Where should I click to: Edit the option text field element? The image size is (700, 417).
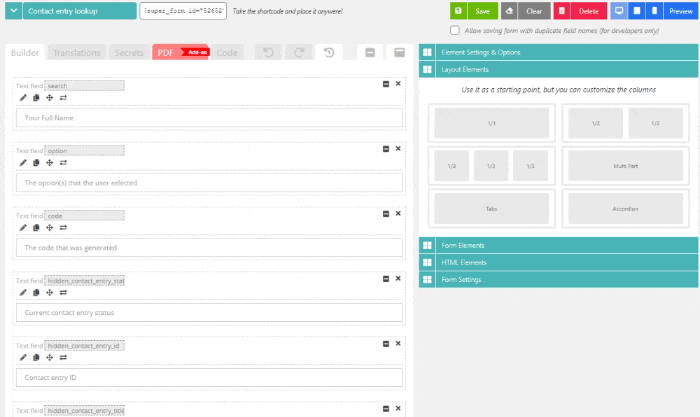[23, 163]
